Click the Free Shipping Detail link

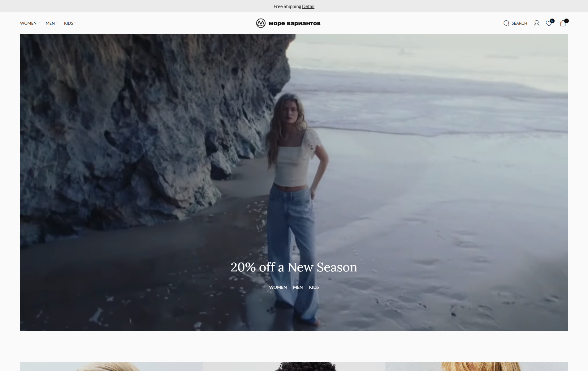point(308,6)
